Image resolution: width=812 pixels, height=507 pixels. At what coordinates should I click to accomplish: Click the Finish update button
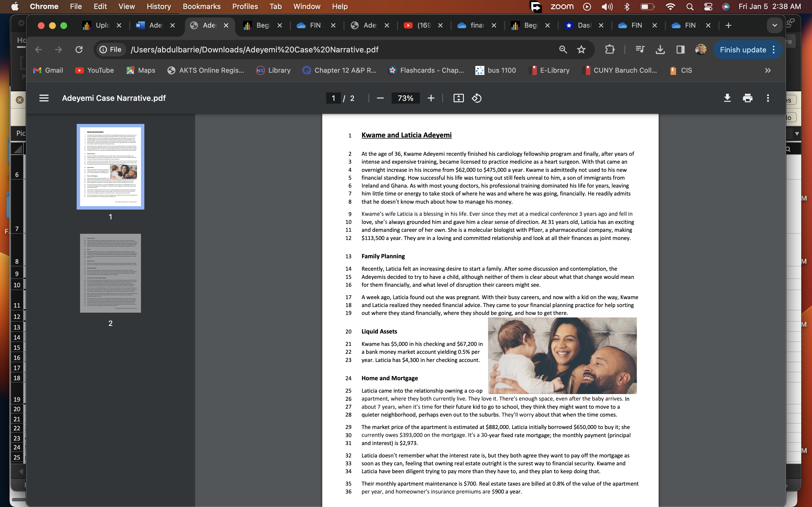[743, 50]
